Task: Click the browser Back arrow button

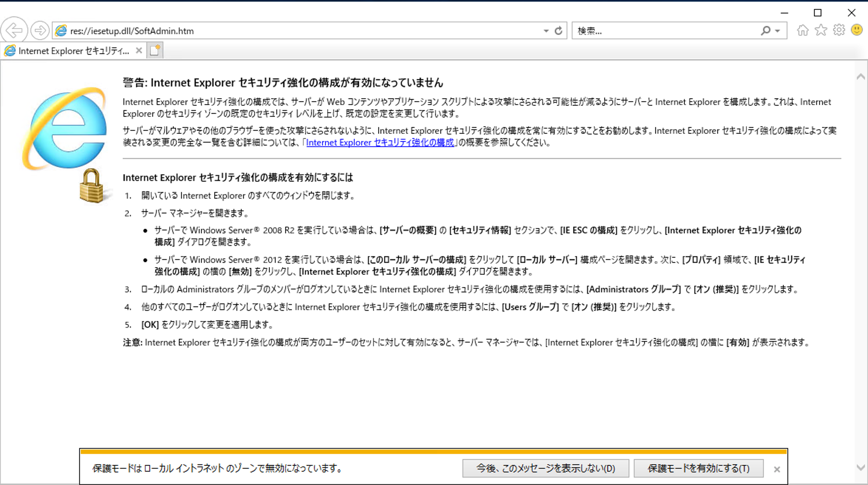Action: pyautogui.click(x=14, y=30)
